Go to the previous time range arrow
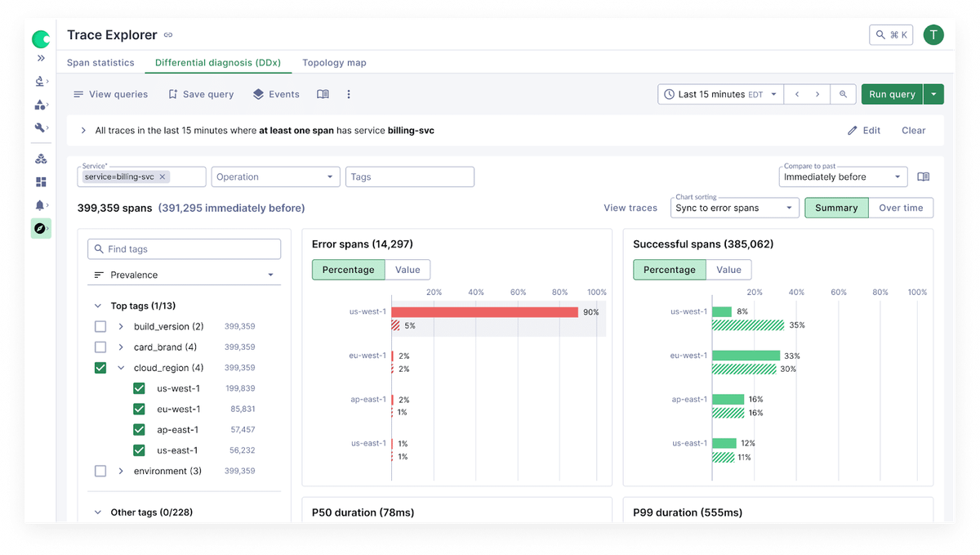The width and height of the screenshot is (980, 555). (797, 95)
